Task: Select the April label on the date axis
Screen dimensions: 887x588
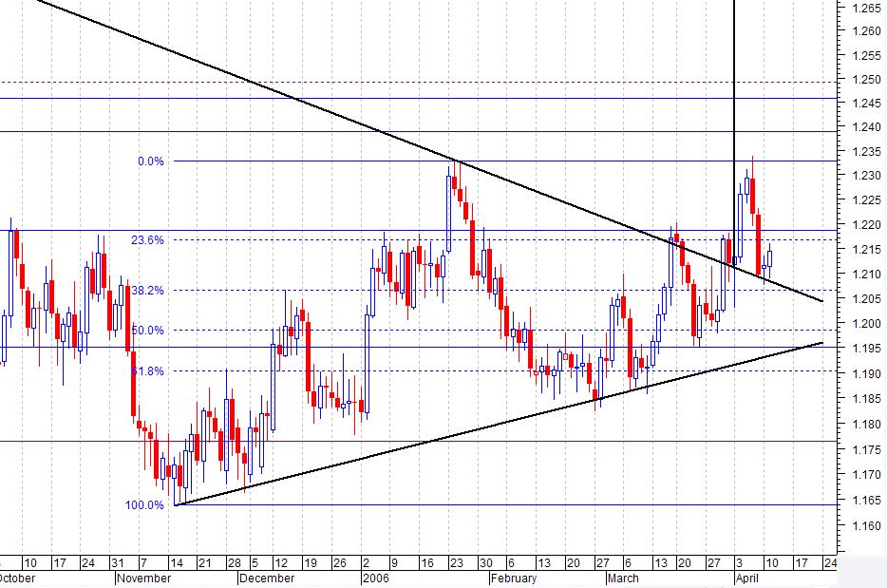Action: click(748, 577)
